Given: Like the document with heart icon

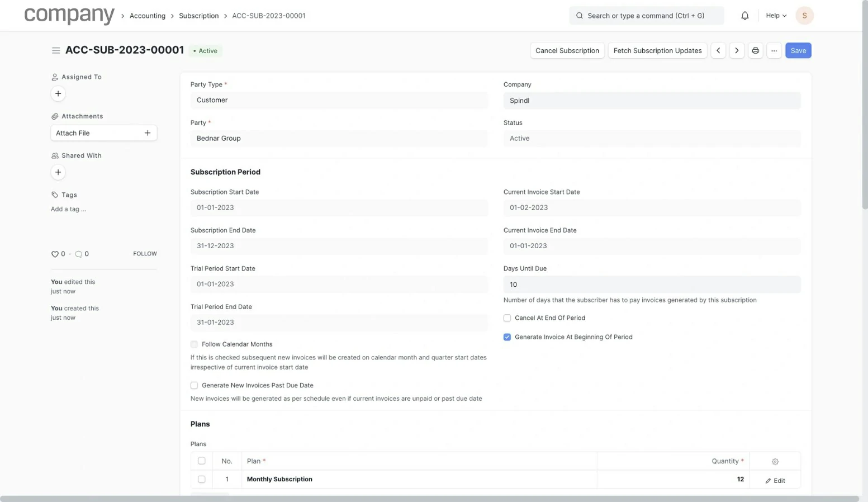Looking at the screenshot, I should click(55, 254).
